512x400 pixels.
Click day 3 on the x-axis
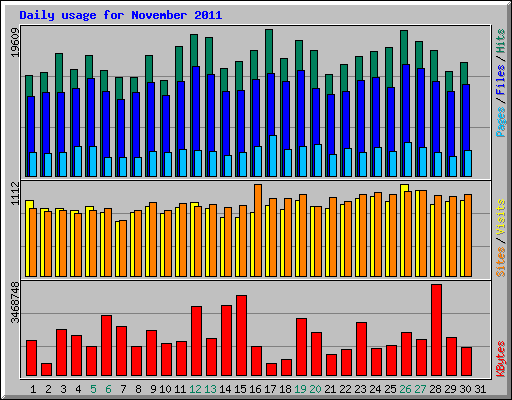[63, 389]
